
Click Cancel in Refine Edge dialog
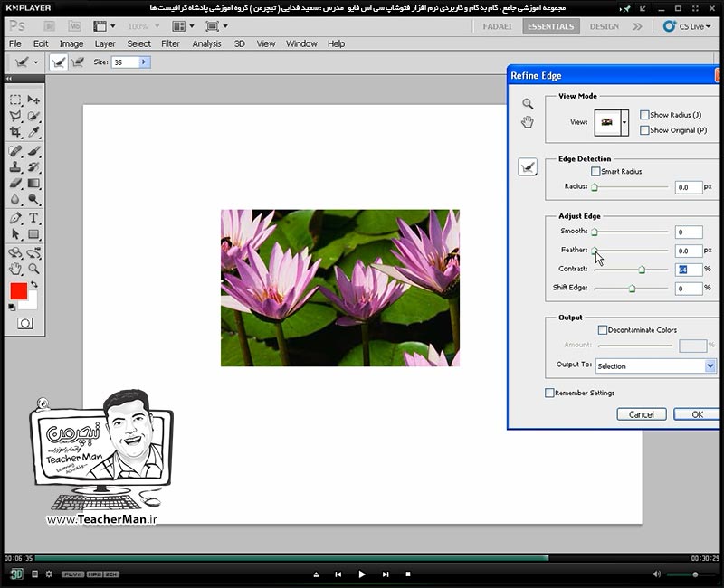642,414
